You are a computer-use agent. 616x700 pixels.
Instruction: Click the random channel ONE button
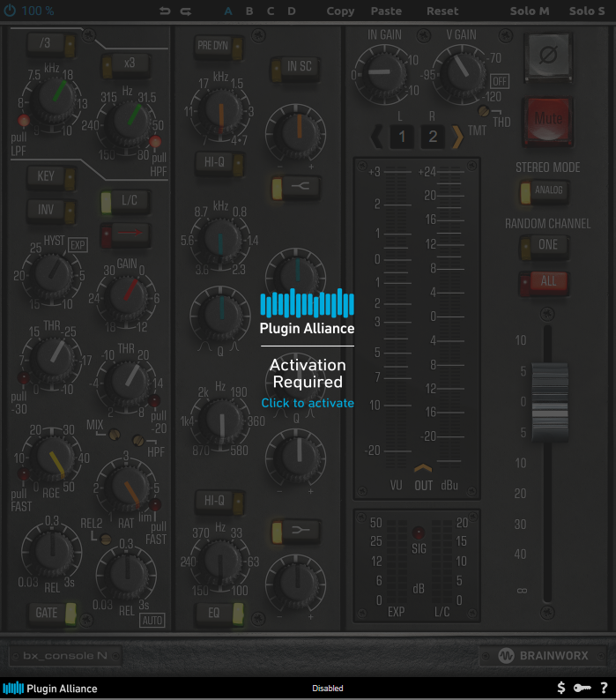tap(544, 246)
